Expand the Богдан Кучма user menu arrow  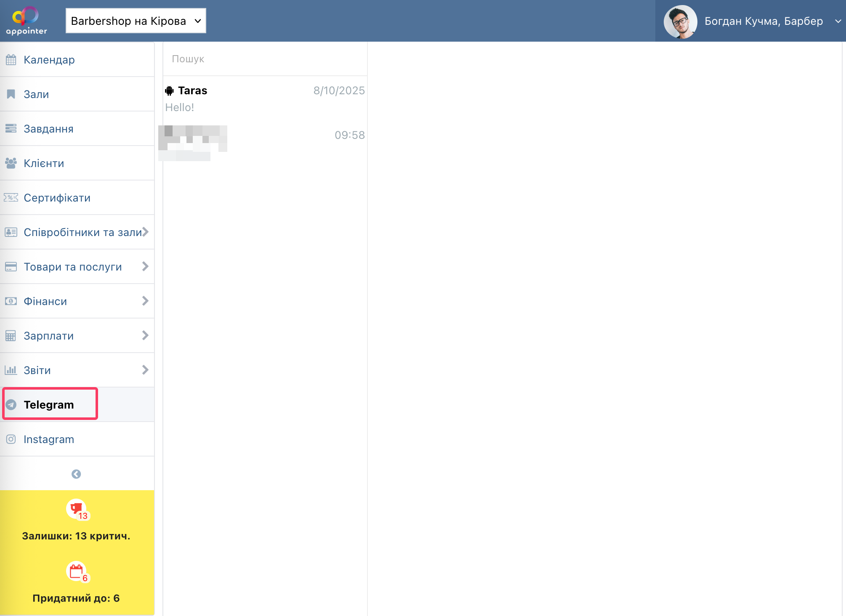click(838, 21)
